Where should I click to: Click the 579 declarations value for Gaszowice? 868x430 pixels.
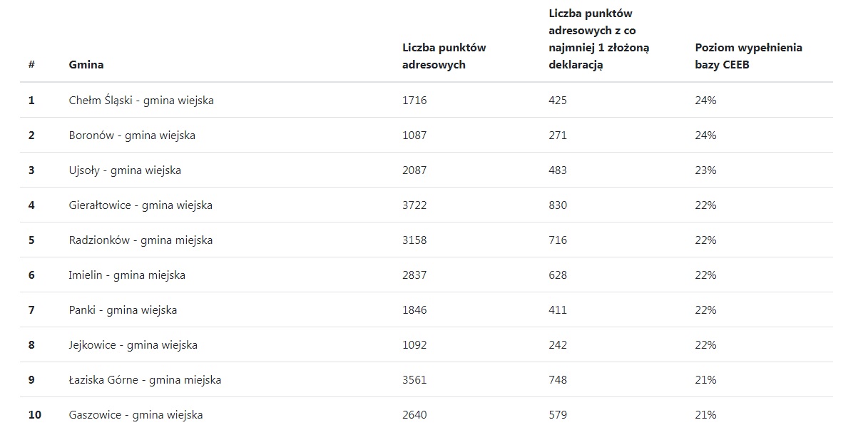coord(558,415)
